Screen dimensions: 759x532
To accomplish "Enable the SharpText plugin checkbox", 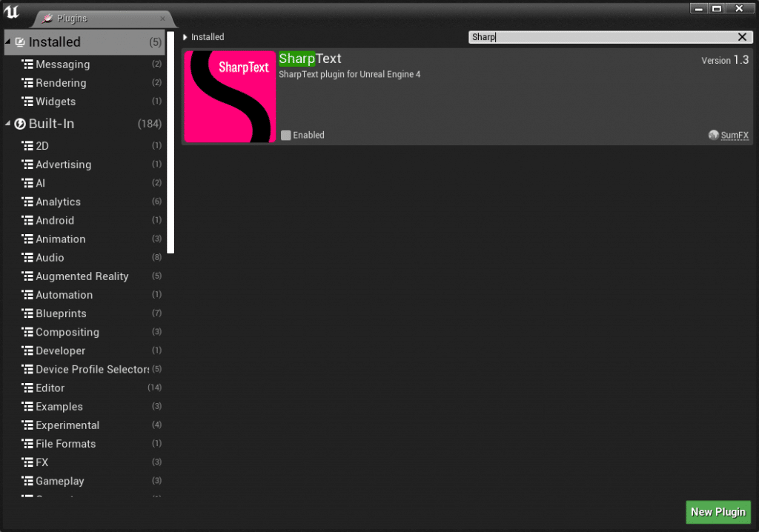I will tap(285, 135).
